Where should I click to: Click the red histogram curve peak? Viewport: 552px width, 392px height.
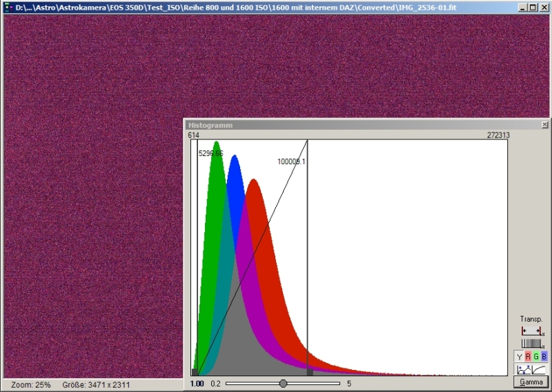(x=253, y=181)
